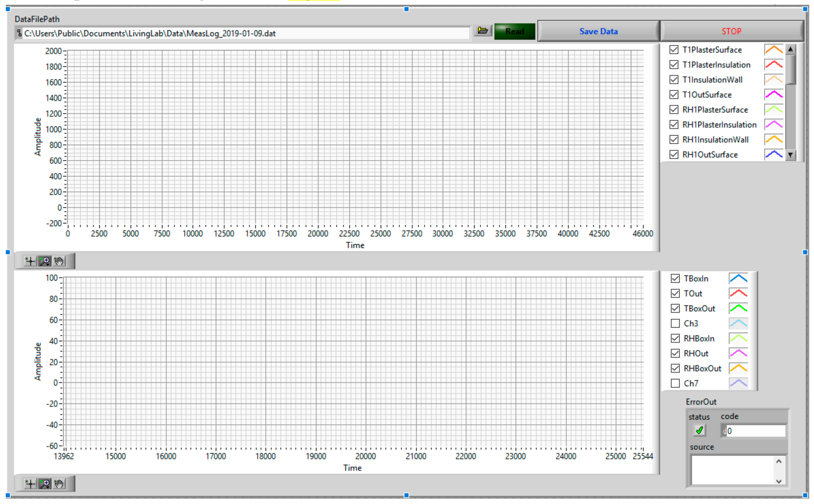Click the Save Data button
The width and height of the screenshot is (814, 504).
pos(598,31)
